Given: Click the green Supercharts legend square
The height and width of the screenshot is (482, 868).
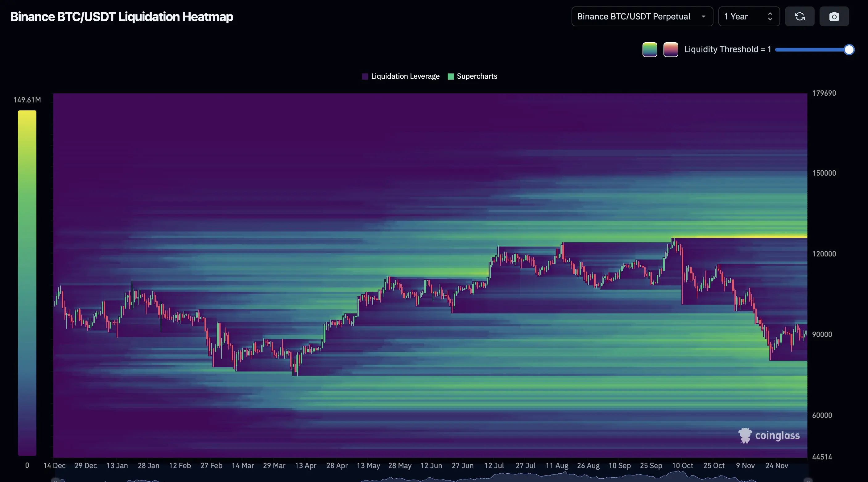Looking at the screenshot, I should click(451, 77).
